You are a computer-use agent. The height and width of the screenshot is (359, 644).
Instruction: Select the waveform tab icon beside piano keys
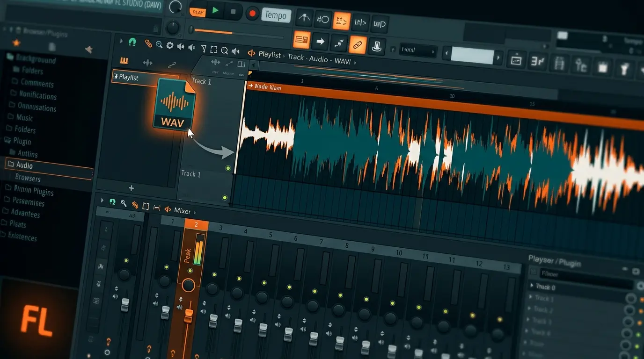click(x=147, y=63)
